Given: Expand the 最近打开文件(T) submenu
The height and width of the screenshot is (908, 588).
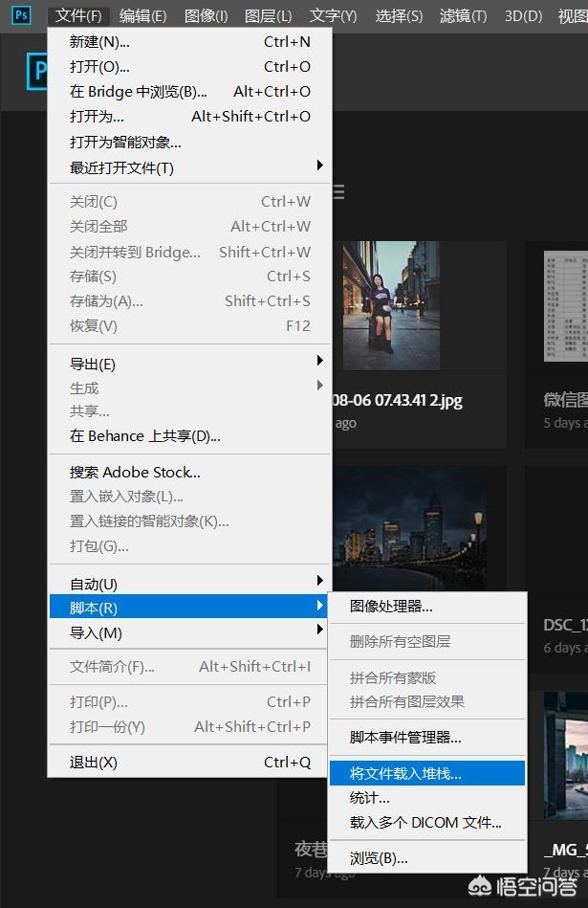Looking at the screenshot, I should point(121,167).
